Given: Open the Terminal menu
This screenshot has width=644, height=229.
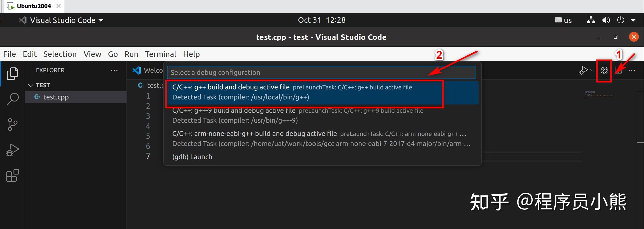Looking at the screenshot, I should point(161,54).
